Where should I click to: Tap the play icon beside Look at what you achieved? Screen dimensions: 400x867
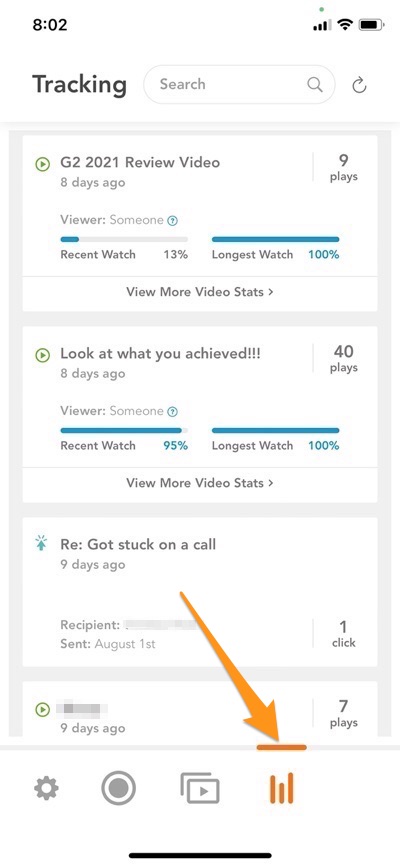(x=43, y=356)
